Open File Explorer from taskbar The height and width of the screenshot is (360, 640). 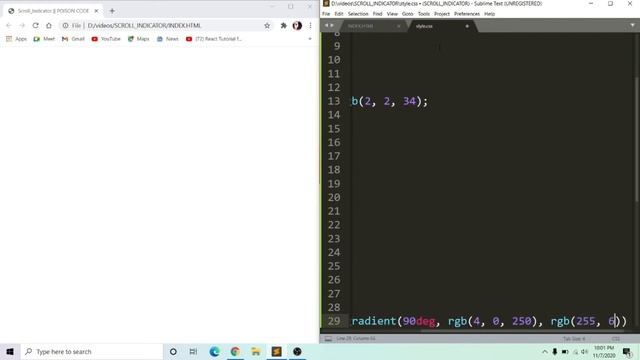pyautogui.click(x=256, y=351)
